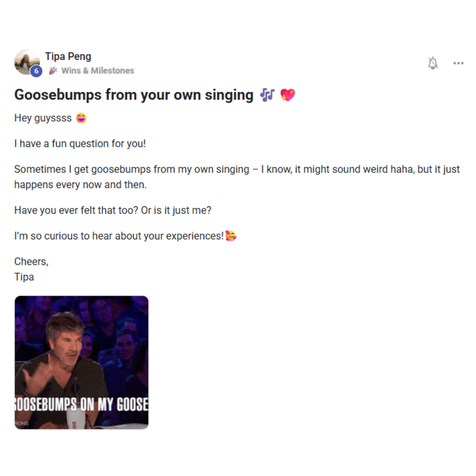476x476 pixels.
Task: Click the "Cheers," sign-off text
Action: [31, 261]
